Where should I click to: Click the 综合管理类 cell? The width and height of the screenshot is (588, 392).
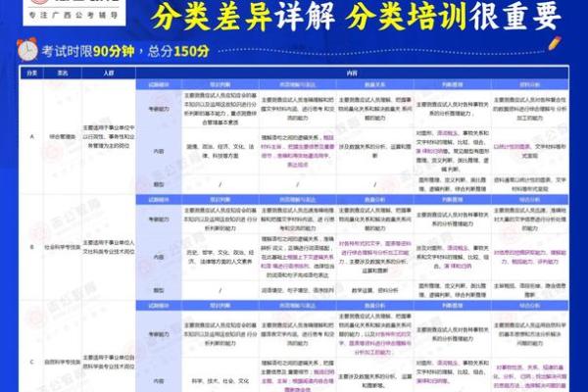click(x=63, y=137)
